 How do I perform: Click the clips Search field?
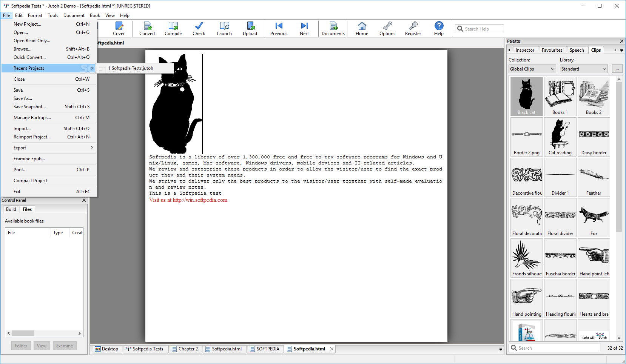click(555, 348)
